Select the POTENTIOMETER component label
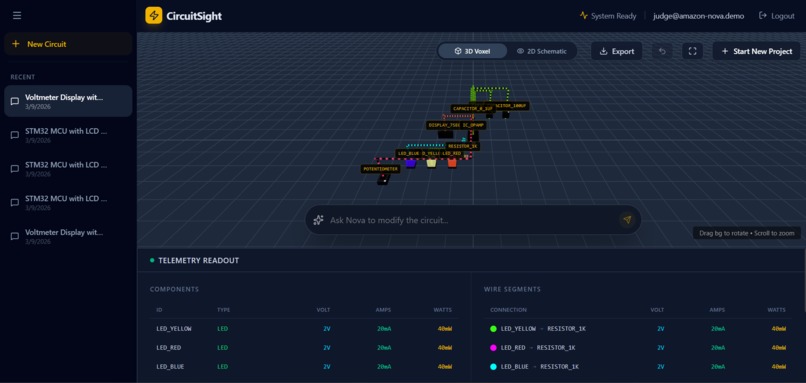 tap(380, 169)
